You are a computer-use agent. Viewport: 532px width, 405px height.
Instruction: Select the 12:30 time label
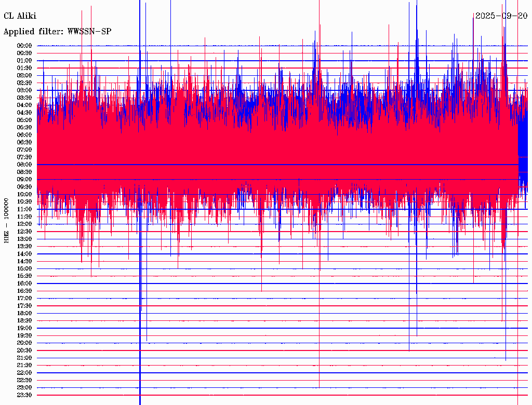click(x=24, y=232)
